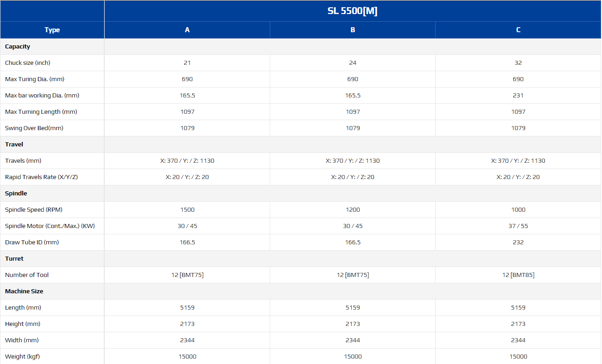Select chuck size value 21
Image resolution: width=602 pixels, height=364 pixels.
187,63
